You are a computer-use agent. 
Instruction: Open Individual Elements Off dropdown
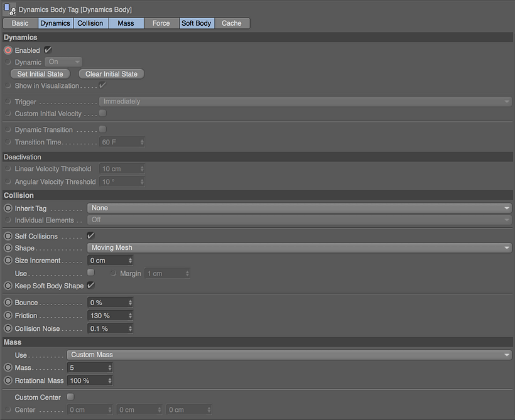tap(299, 220)
